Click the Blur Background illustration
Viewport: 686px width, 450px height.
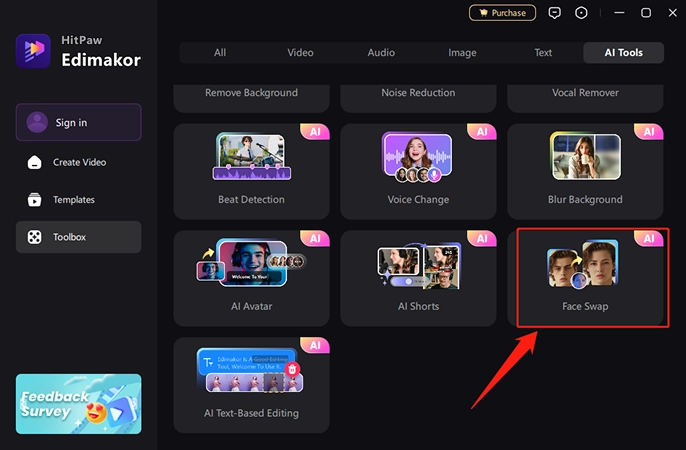(585, 156)
